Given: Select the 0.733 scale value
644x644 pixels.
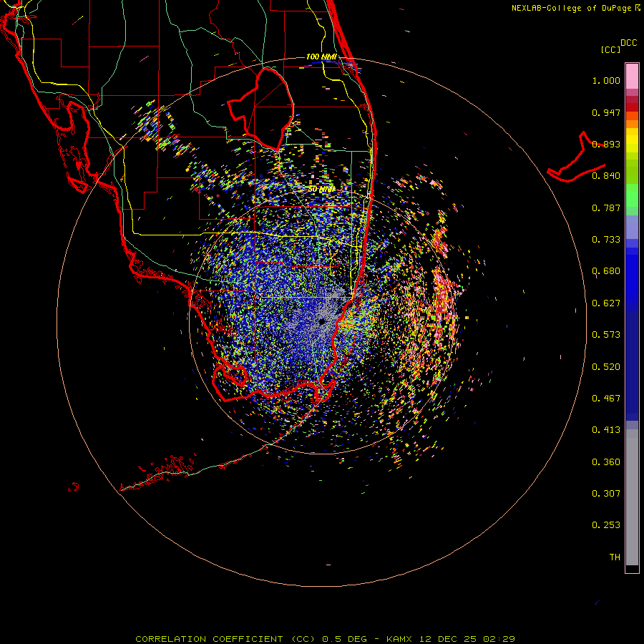Looking at the screenshot, I should coord(606,240).
